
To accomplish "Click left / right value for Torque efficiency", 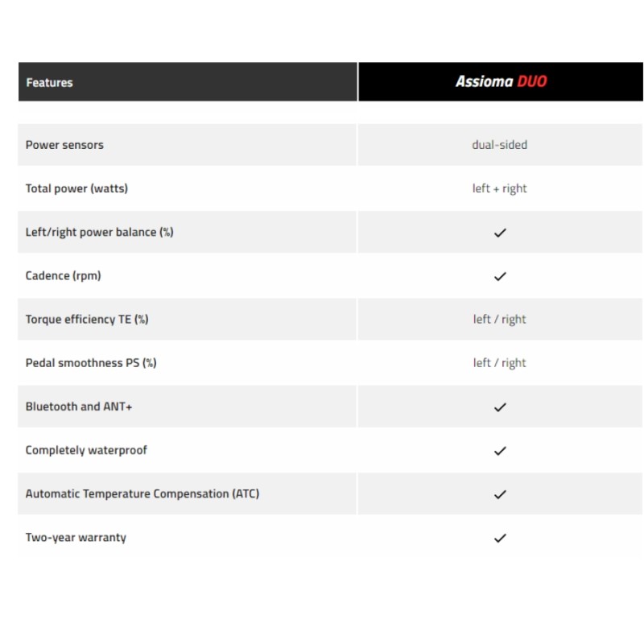I will coord(500,320).
